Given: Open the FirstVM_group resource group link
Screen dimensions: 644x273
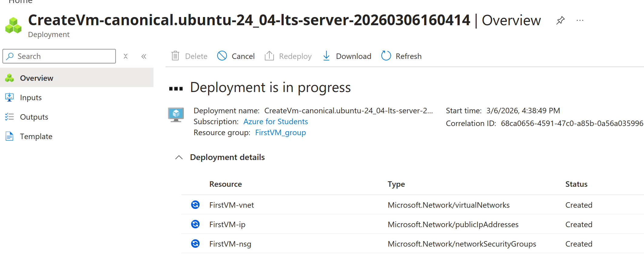Looking at the screenshot, I should click(280, 133).
